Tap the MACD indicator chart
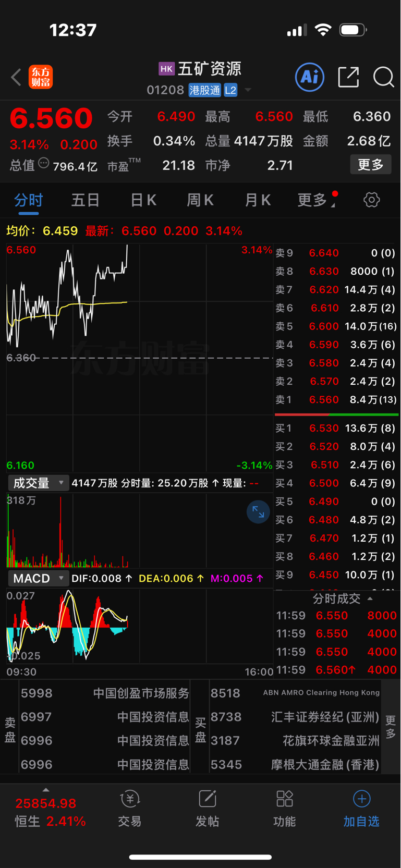The height and width of the screenshot is (868, 401). tap(140, 626)
